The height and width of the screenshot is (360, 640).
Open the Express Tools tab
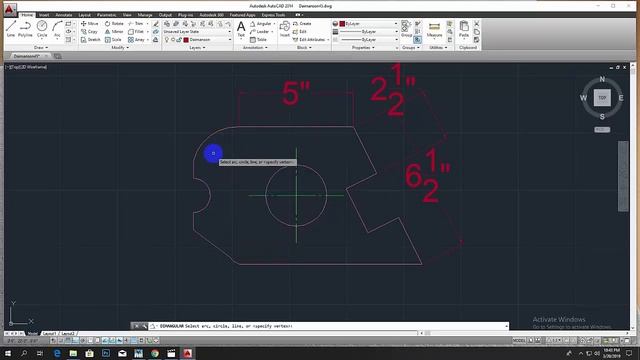tap(273, 15)
